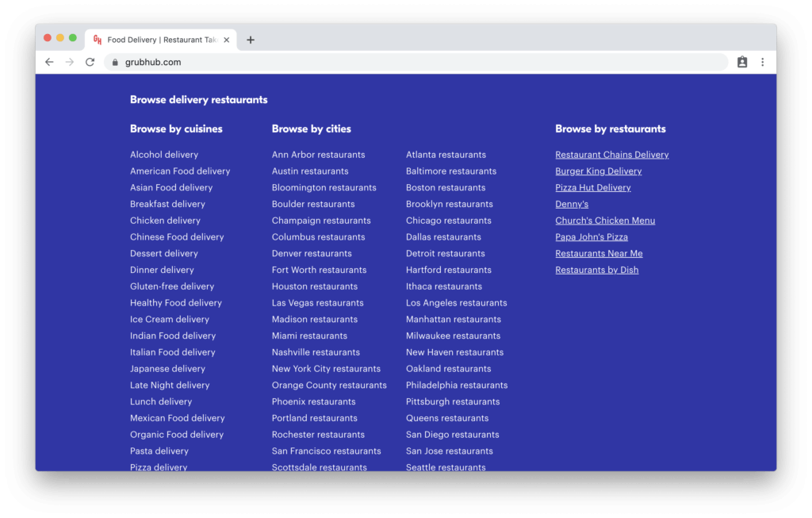Screen dimensions: 812x518
Task: Click the browser forward arrow
Action: [70, 62]
